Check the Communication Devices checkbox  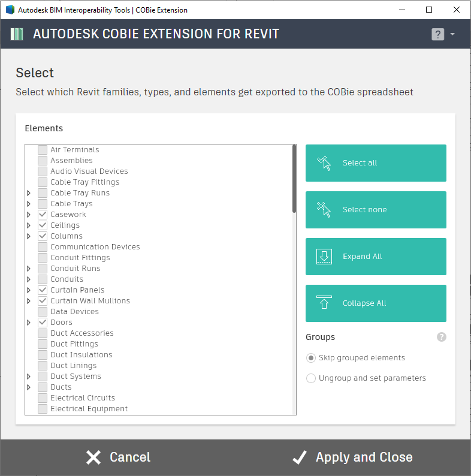point(43,247)
